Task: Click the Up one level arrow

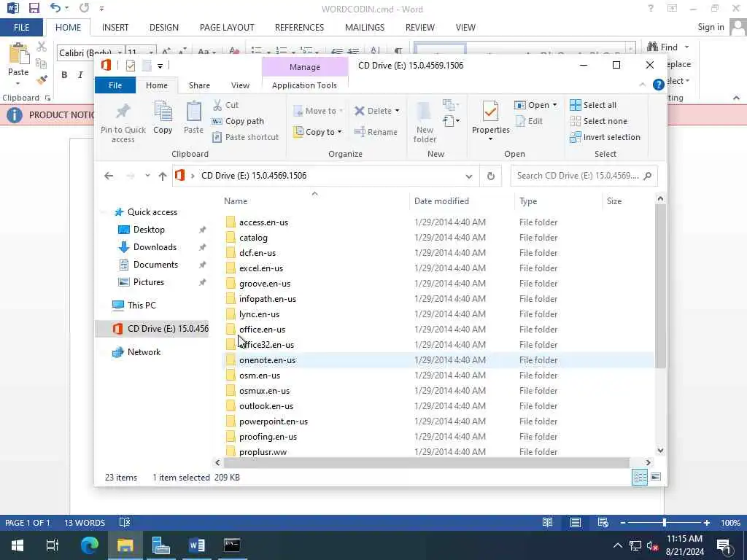Action: [163, 176]
